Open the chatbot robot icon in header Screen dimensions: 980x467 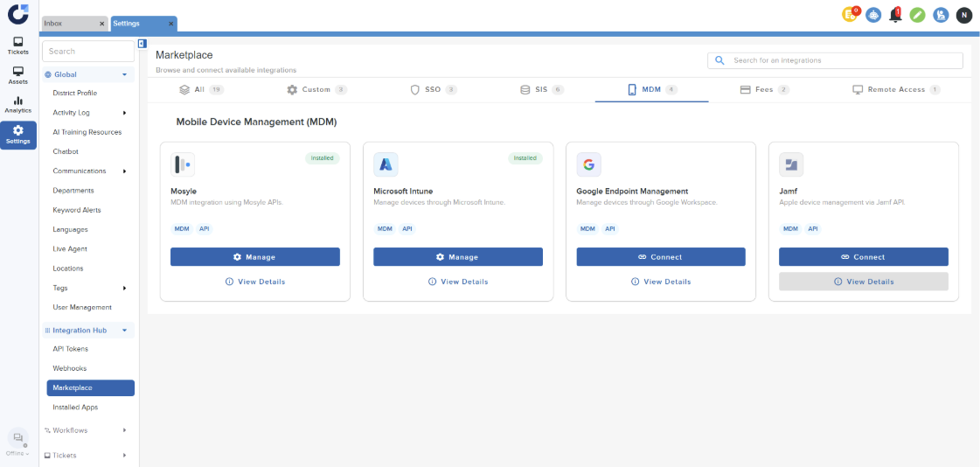[872, 15]
